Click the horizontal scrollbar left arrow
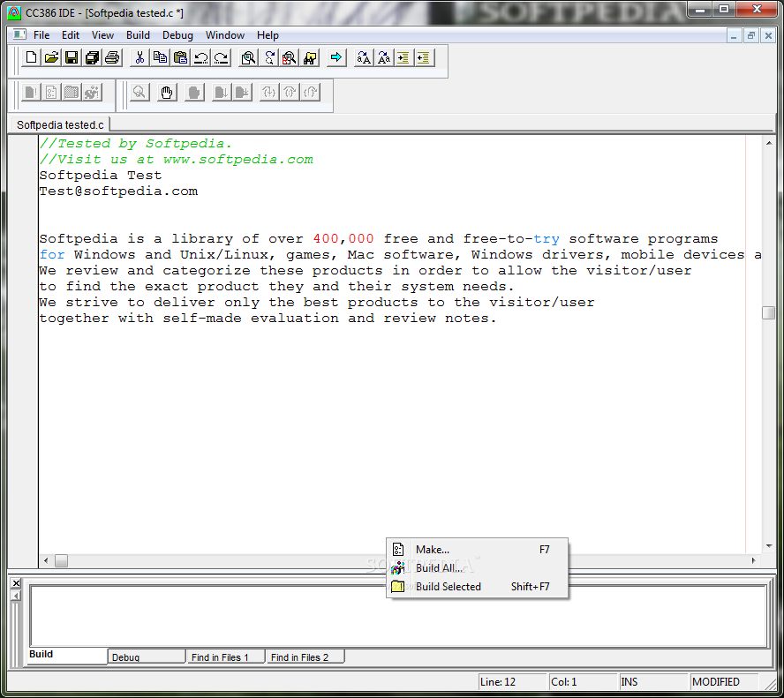The width and height of the screenshot is (784, 698). point(46,560)
